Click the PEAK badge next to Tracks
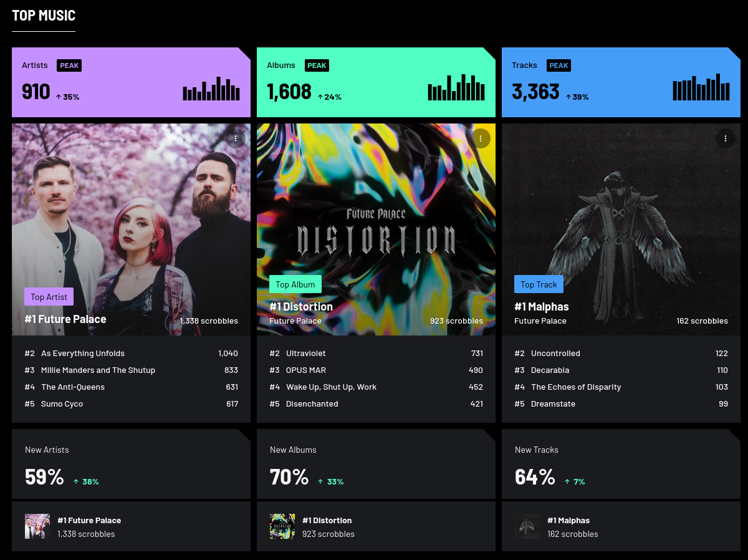This screenshot has height=560, width=748. click(x=559, y=65)
